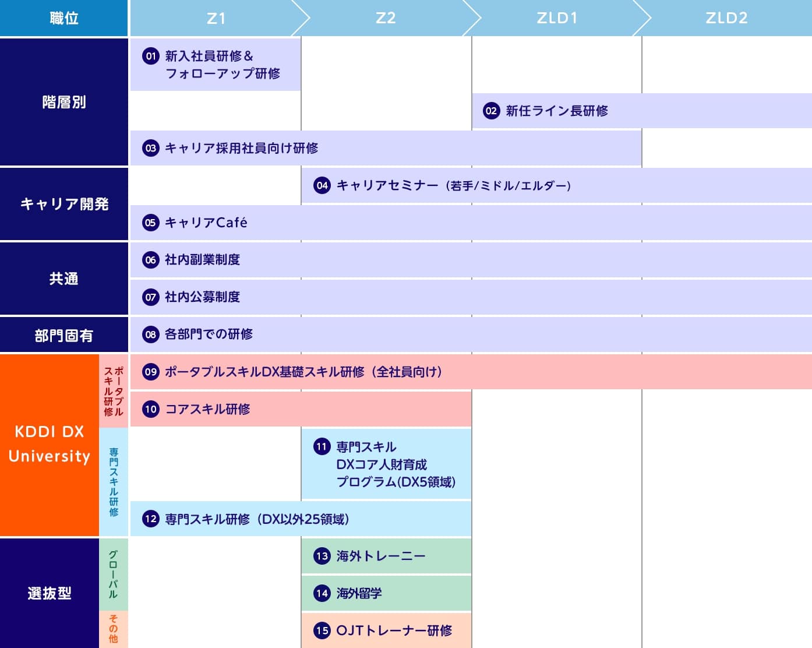Image resolution: width=812 pixels, height=648 pixels.
Task: Click the 共通 category cell
Action: [64, 279]
